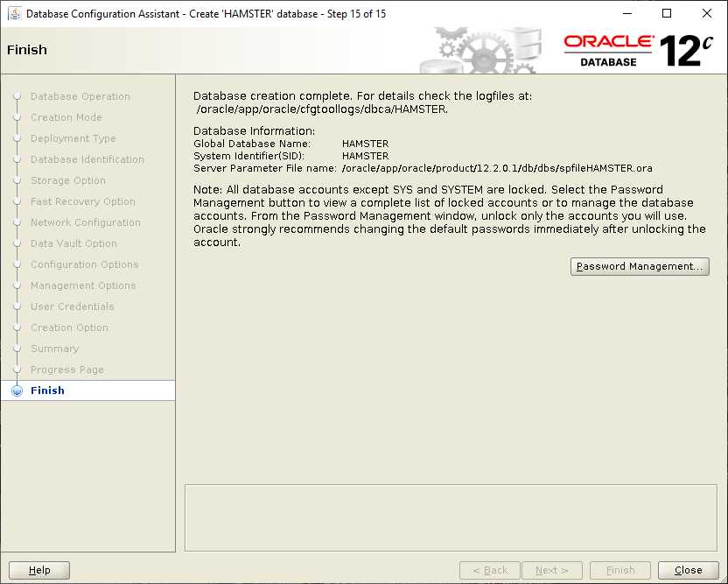This screenshot has width=728, height=584.
Task: Select the Fast Recovery Option step
Action: pyautogui.click(x=83, y=201)
